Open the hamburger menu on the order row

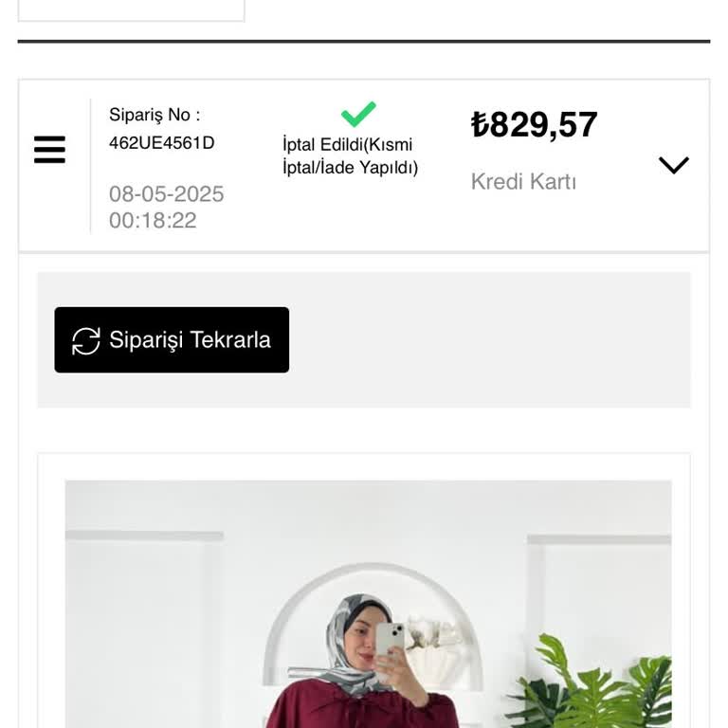pos(49,150)
